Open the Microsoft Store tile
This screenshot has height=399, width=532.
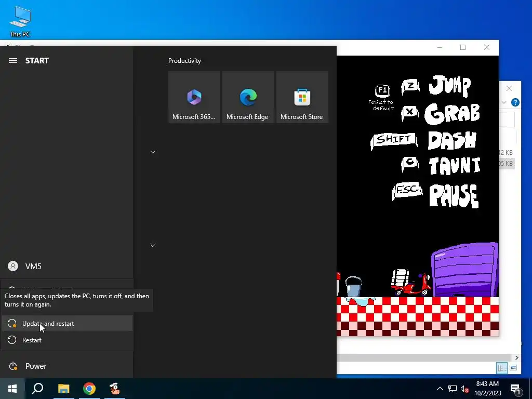302,97
